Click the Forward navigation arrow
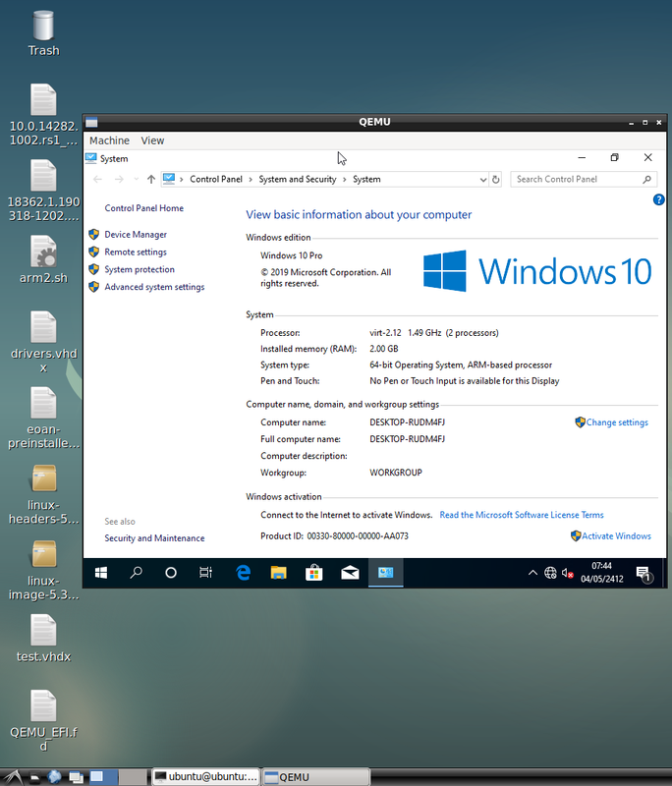Viewport: 672px width, 786px height. pos(119,179)
